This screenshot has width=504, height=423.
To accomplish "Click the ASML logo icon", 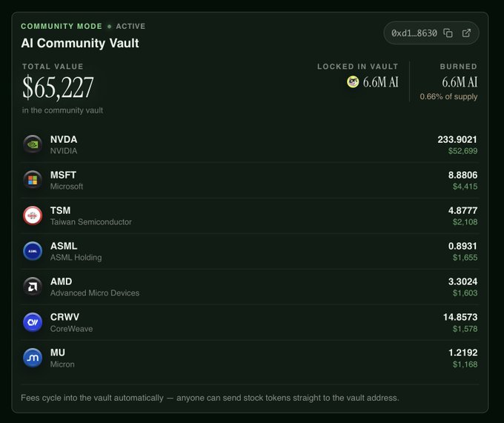I will click(33, 251).
